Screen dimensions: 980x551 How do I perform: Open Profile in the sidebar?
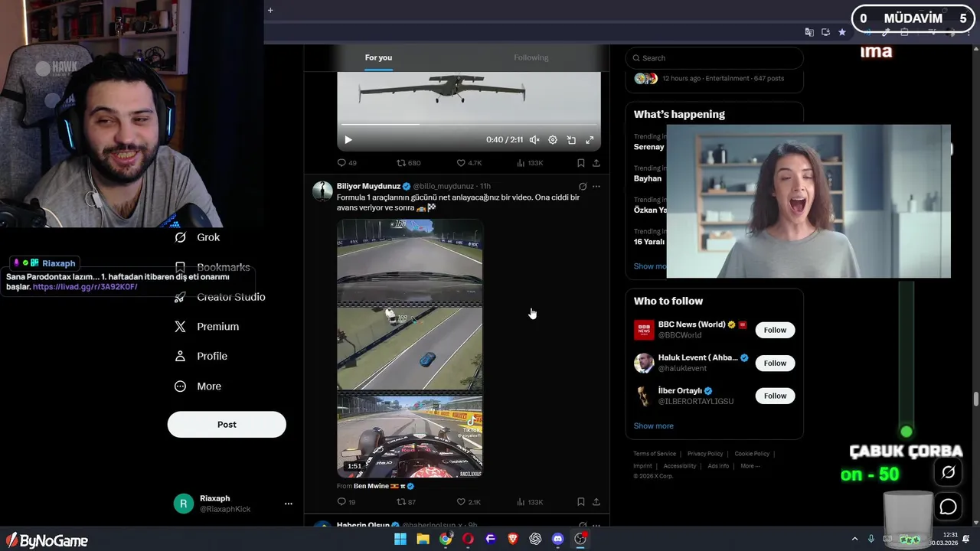pos(201,357)
